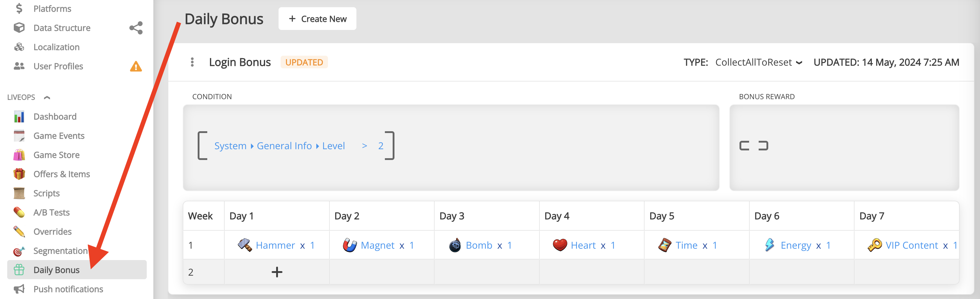Open the Game Events page
This screenshot has width=980, height=299.
[59, 135]
